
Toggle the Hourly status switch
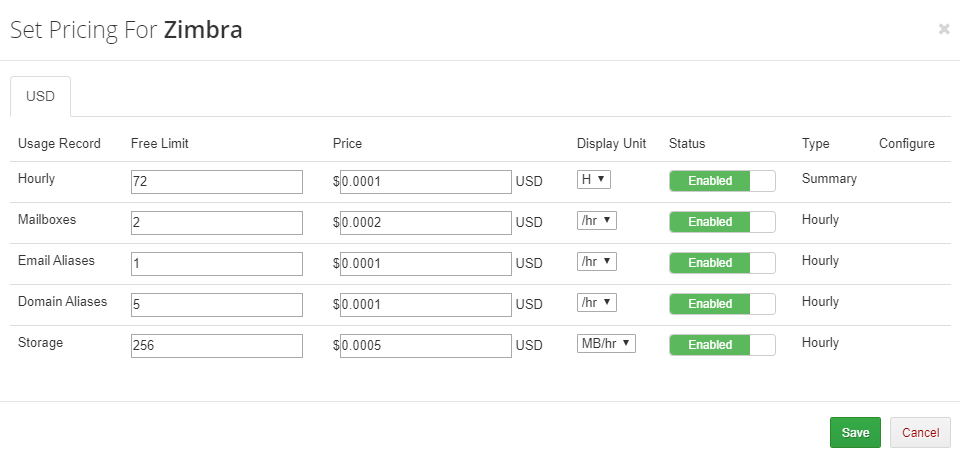722,181
